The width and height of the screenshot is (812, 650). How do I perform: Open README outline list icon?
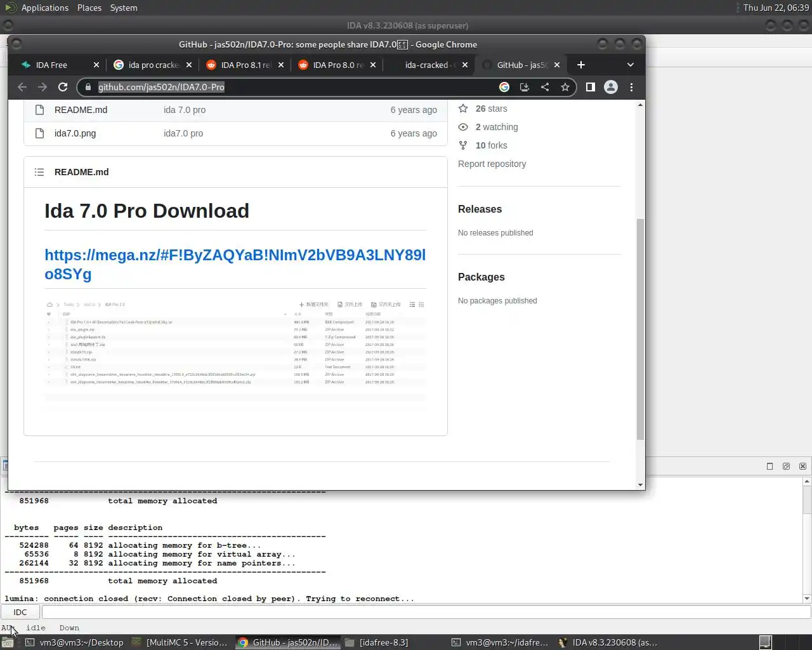pyautogui.click(x=39, y=172)
